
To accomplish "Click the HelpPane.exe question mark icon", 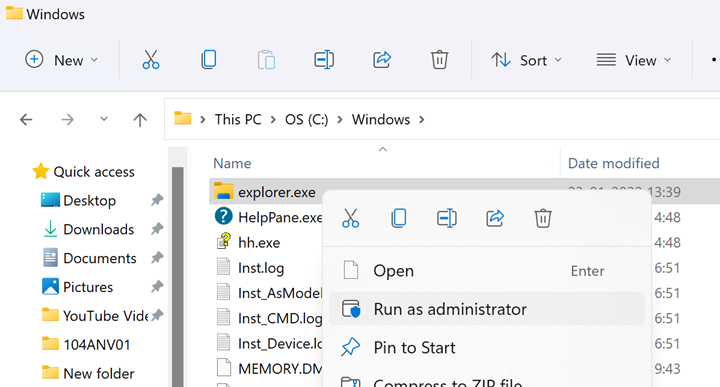I will pyautogui.click(x=224, y=216).
